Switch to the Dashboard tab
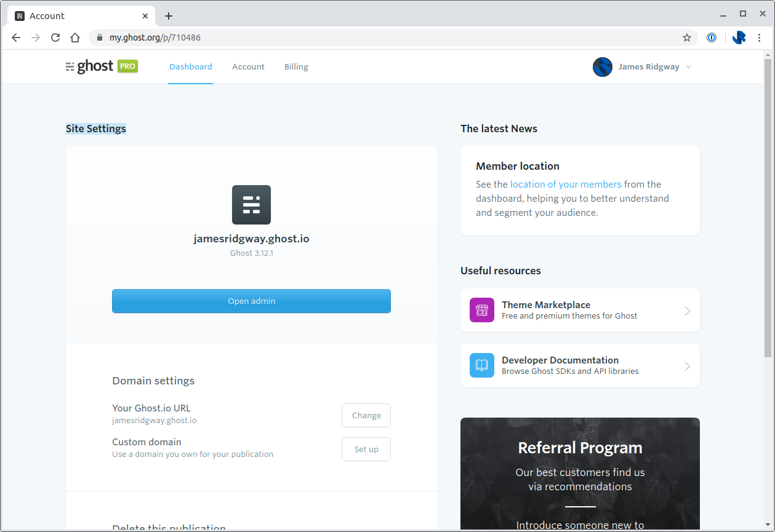The height and width of the screenshot is (532, 775). [191, 66]
